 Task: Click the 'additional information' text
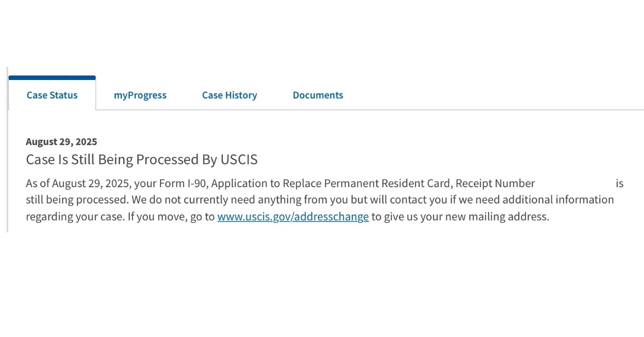coord(558,200)
